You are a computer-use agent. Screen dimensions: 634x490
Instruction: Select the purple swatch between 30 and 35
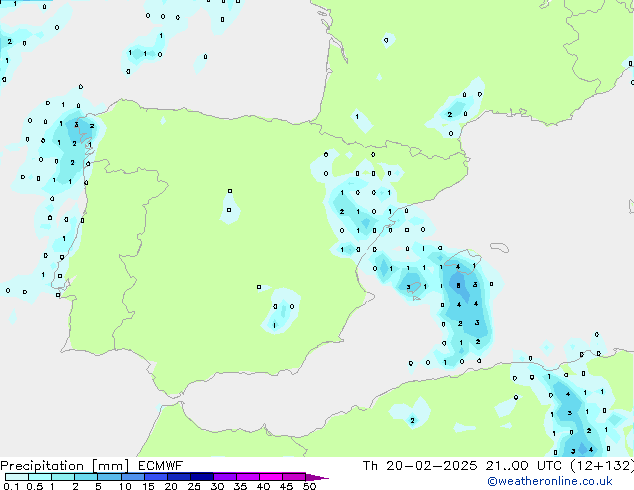coord(225,477)
